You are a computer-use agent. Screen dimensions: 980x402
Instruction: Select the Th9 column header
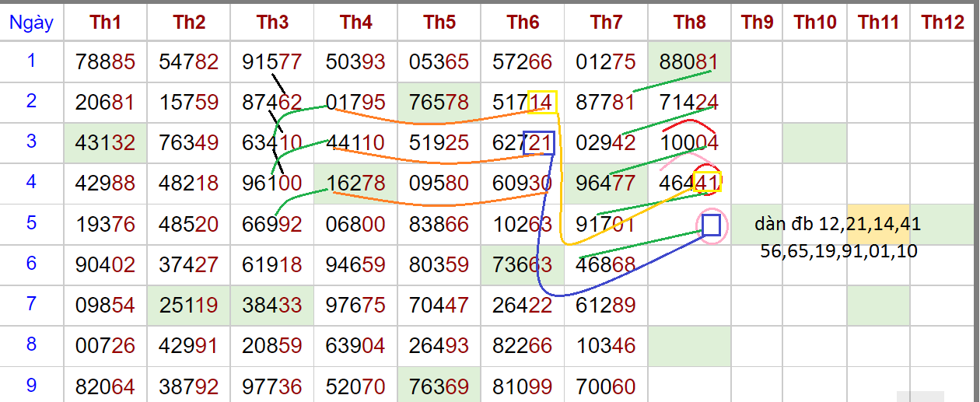[x=757, y=23]
